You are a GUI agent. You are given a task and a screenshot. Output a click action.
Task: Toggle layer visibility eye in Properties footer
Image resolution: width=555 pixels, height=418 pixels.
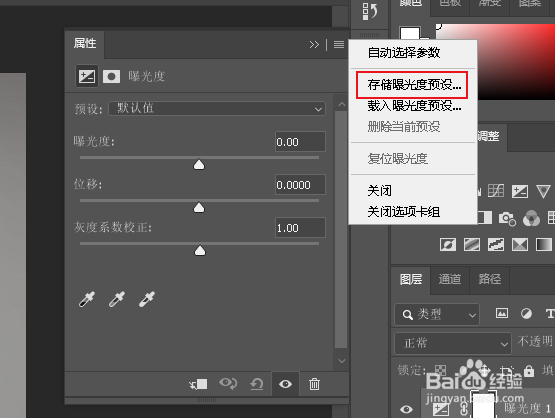[x=285, y=384]
